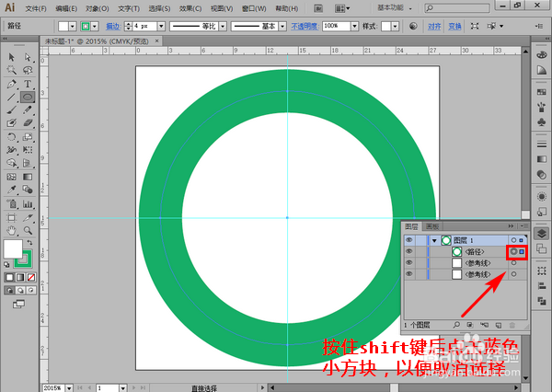552x392 pixels.
Task: Open opacity 100% dropdown arrow
Action: (354, 26)
